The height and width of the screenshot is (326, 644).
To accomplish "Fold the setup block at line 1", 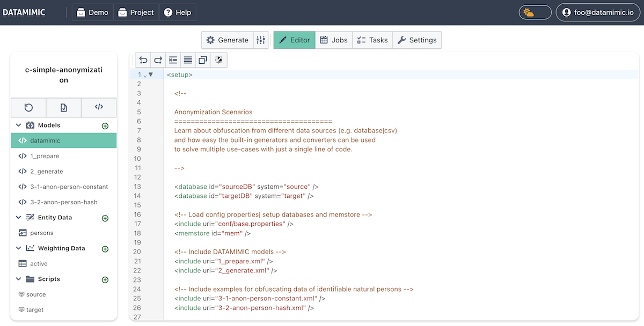I will 151,75.
